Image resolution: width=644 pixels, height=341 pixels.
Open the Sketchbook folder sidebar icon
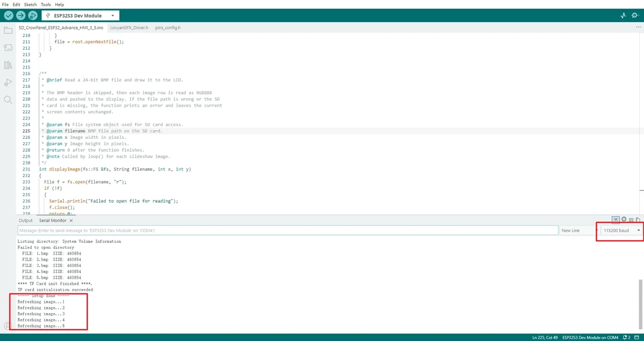tap(8, 30)
